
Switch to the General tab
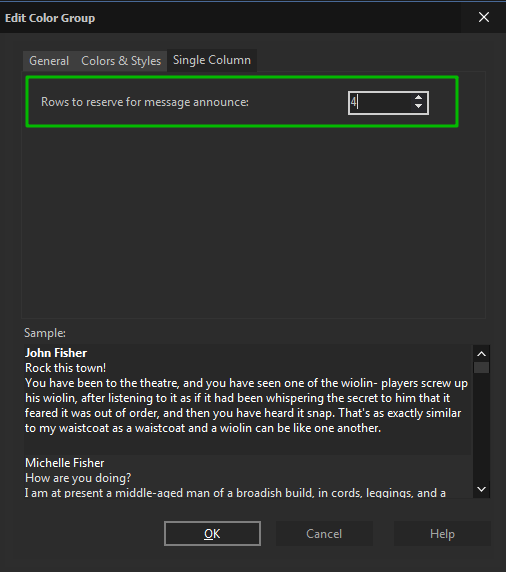49,61
